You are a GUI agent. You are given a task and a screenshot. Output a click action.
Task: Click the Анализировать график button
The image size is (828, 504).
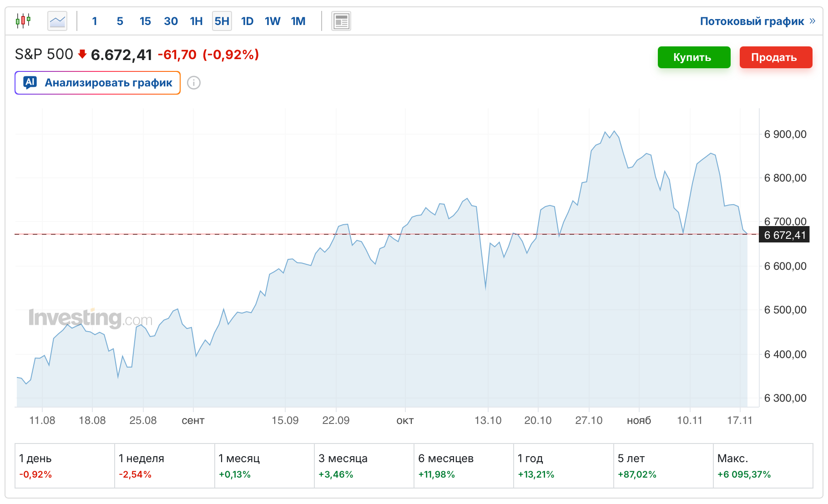click(97, 83)
